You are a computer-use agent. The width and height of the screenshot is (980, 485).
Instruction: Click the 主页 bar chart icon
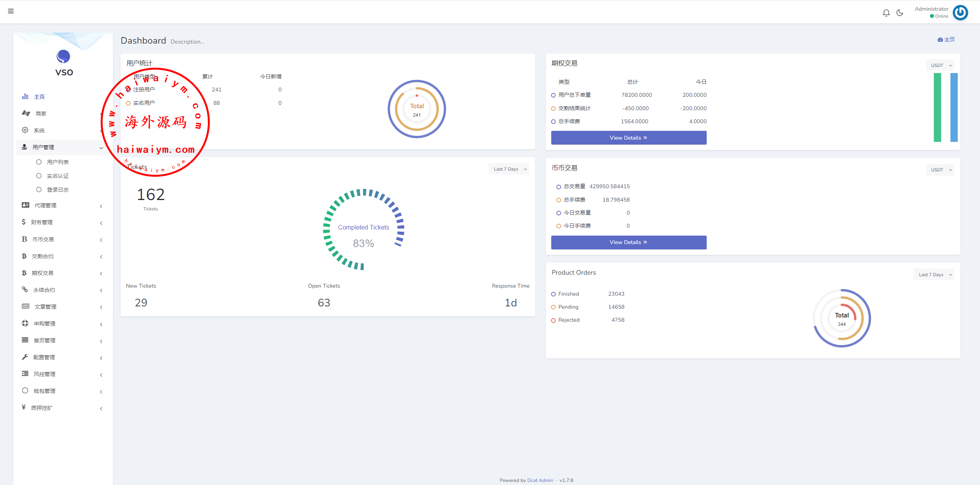[x=25, y=96]
